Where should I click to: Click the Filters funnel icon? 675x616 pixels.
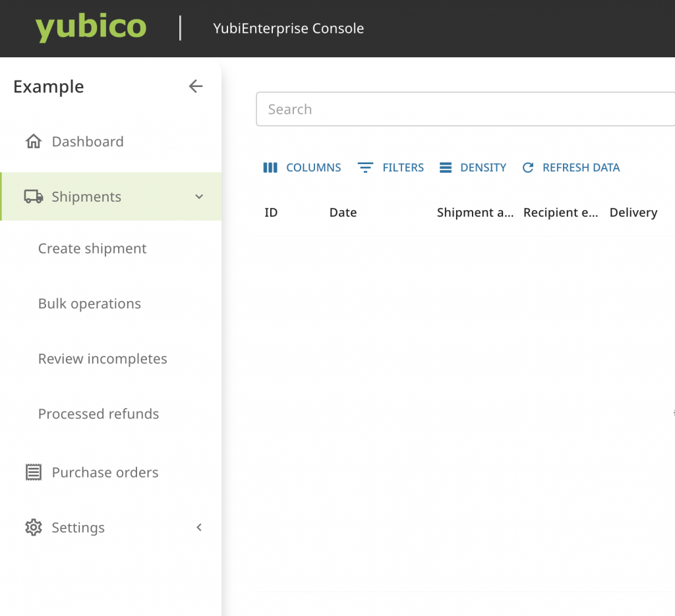pyautogui.click(x=365, y=168)
